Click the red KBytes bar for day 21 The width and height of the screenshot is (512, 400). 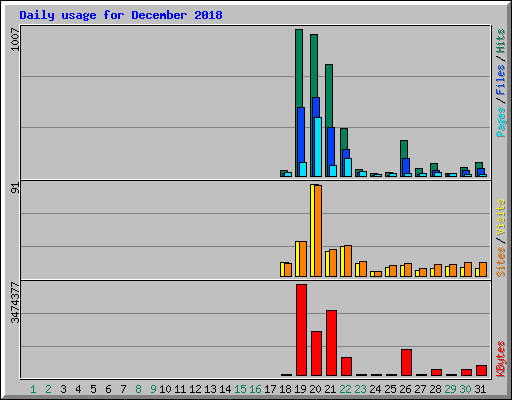point(331,343)
